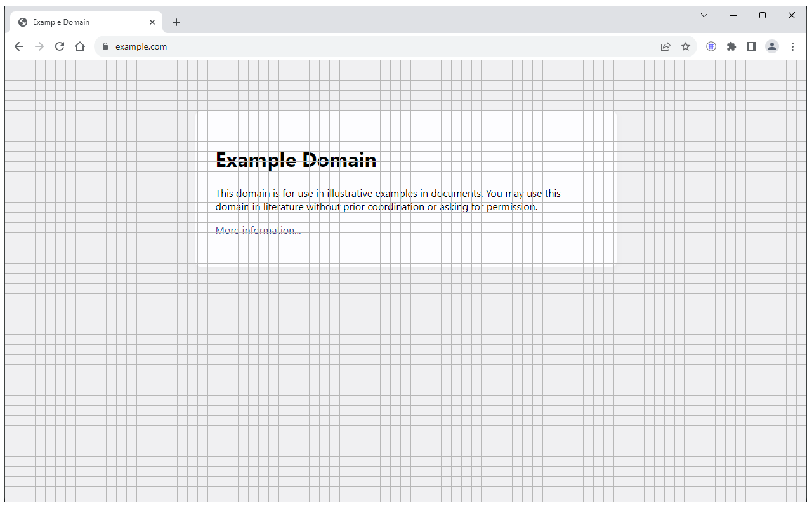Open the grid extension icon in toolbar
Viewport: 812px width, 508px height.
coord(711,46)
